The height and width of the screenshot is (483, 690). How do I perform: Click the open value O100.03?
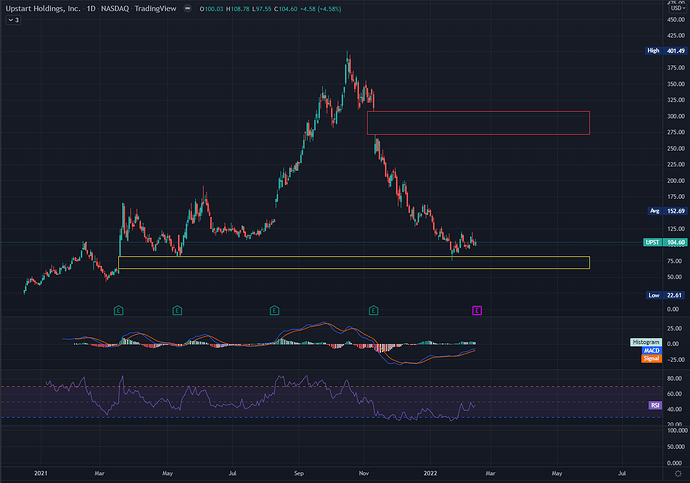(212, 9)
